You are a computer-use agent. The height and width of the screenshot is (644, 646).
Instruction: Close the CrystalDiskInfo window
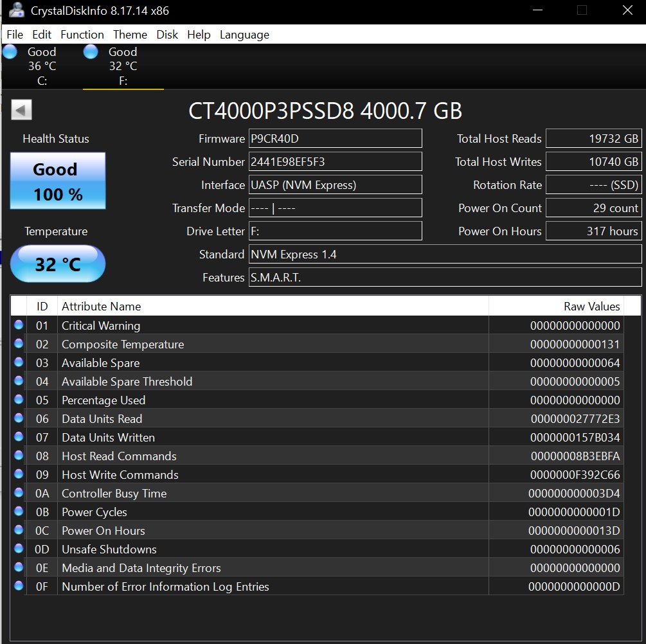pyautogui.click(x=627, y=10)
